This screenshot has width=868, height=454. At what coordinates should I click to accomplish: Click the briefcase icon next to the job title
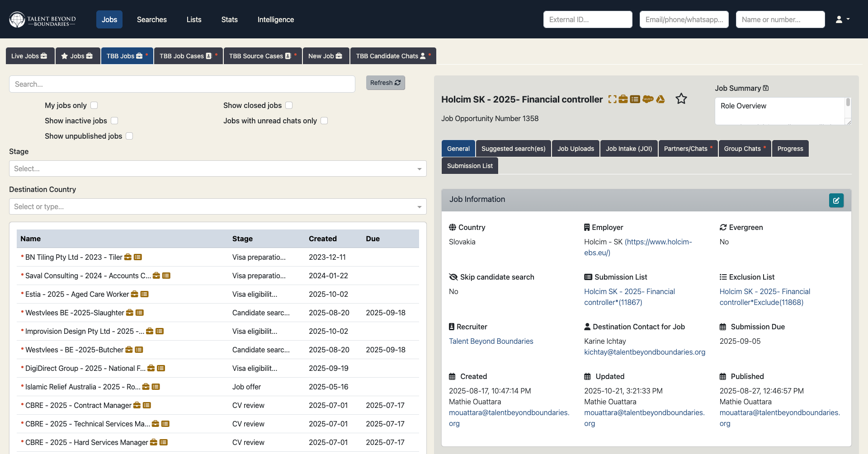click(x=623, y=99)
